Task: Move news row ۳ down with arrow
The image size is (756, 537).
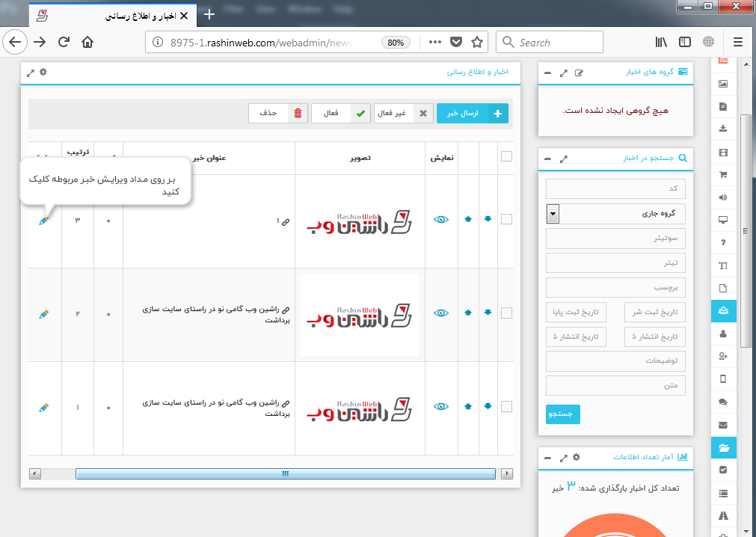Action: click(x=488, y=219)
